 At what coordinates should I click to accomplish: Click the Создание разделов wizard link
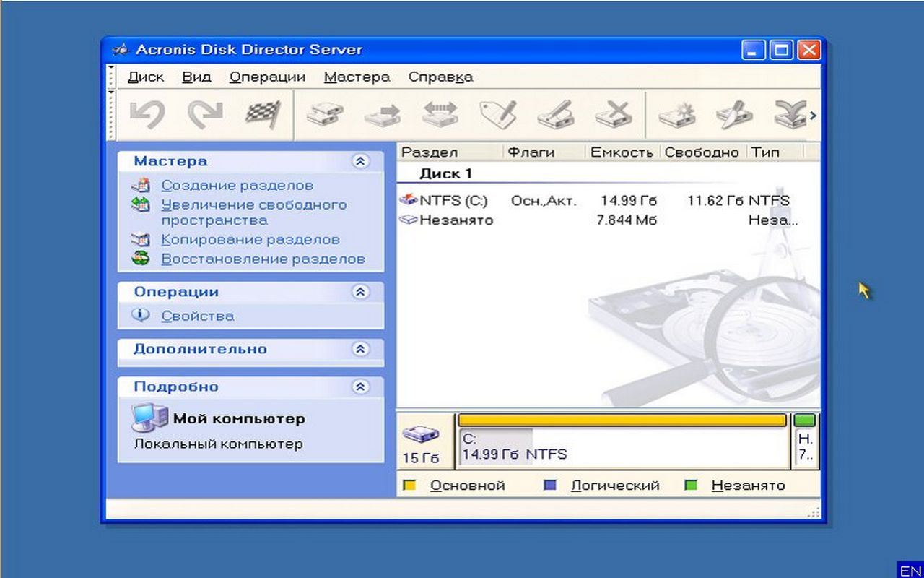237,186
